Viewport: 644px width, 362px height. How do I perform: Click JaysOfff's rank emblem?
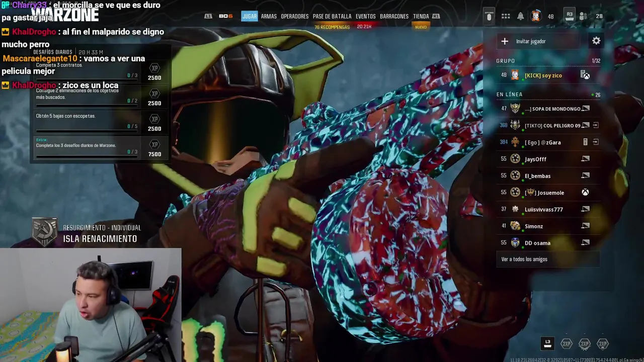[x=515, y=159]
